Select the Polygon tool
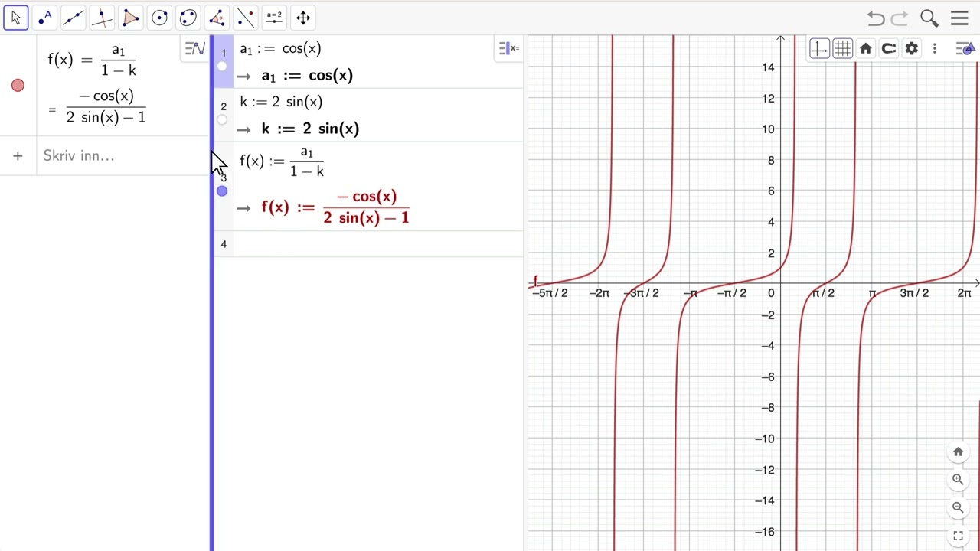The height and width of the screenshot is (551, 980). (x=131, y=18)
